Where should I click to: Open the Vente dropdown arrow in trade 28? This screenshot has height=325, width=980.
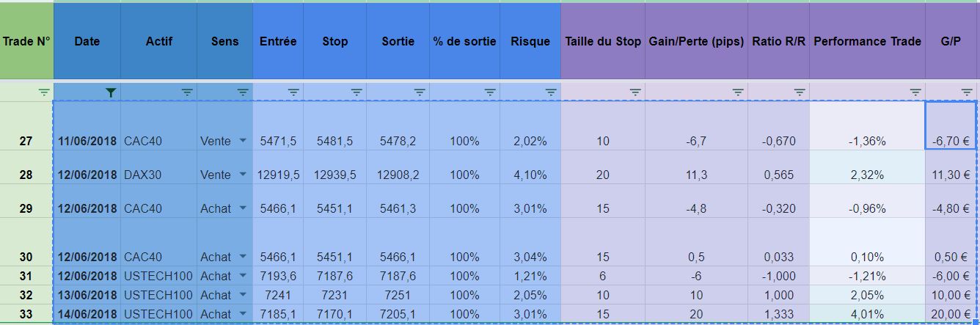pos(243,175)
